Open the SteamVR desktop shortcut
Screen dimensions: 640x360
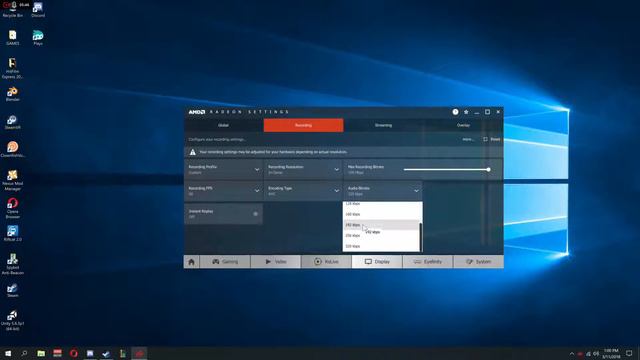click(x=13, y=122)
